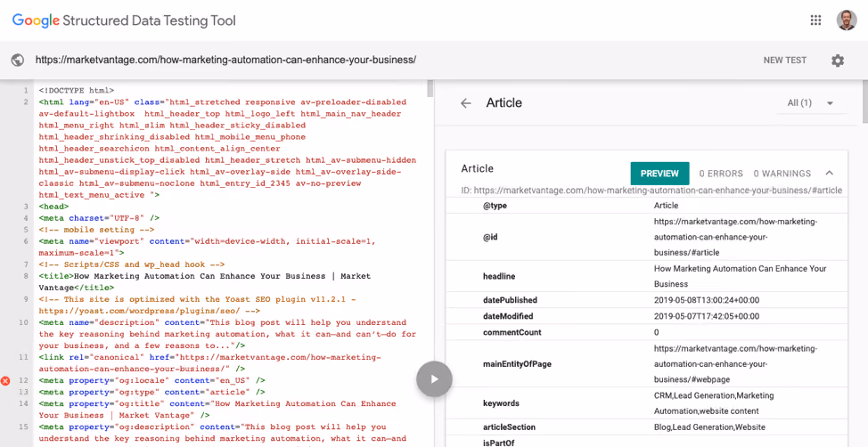Click the keywords value CRM,Lead Generation
This screenshot has height=447, width=868.
click(x=714, y=403)
